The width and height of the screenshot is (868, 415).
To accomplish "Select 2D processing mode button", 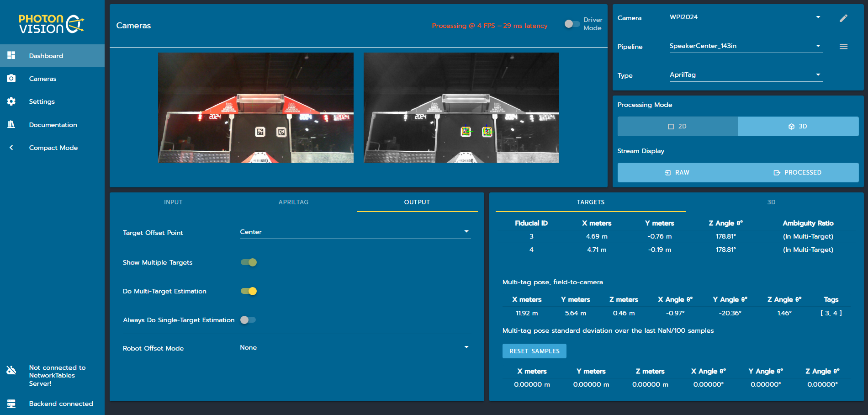I will [677, 127].
